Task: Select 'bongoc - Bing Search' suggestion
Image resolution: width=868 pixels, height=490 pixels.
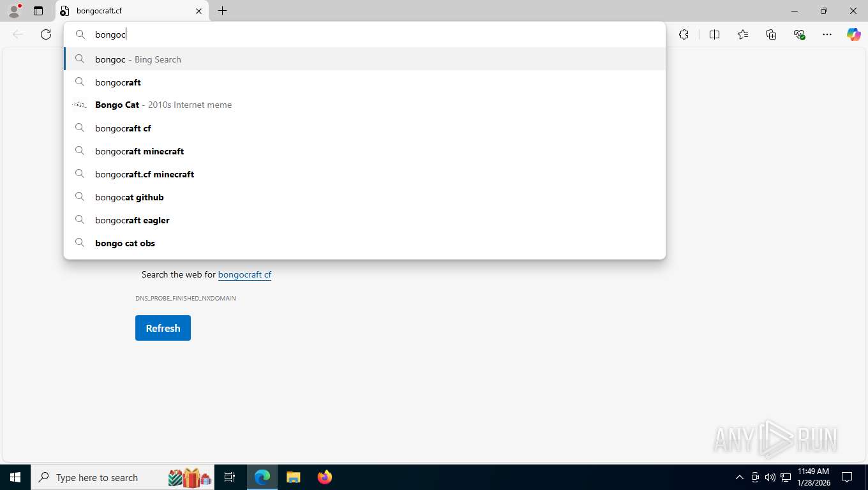Action: coord(364,59)
